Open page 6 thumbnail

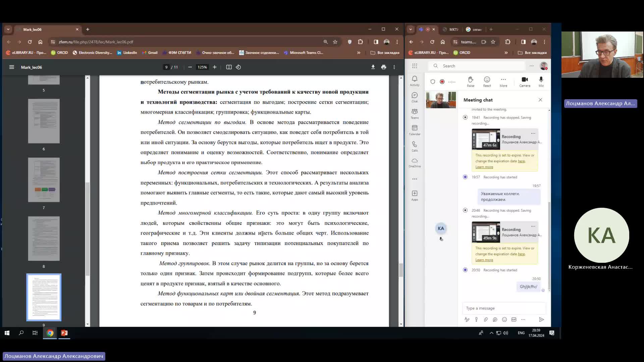(x=44, y=121)
